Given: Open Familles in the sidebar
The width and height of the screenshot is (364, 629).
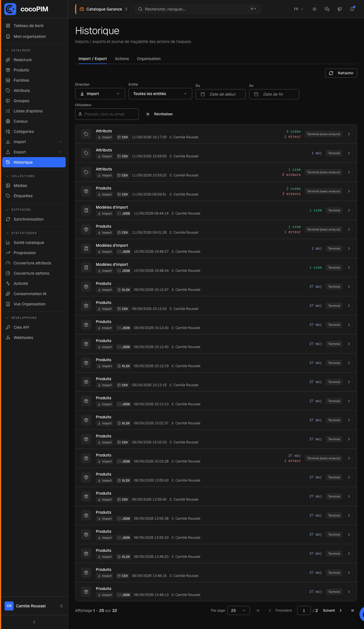Looking at the screenshot, I should pyautogui.click(x=34, y=80).
